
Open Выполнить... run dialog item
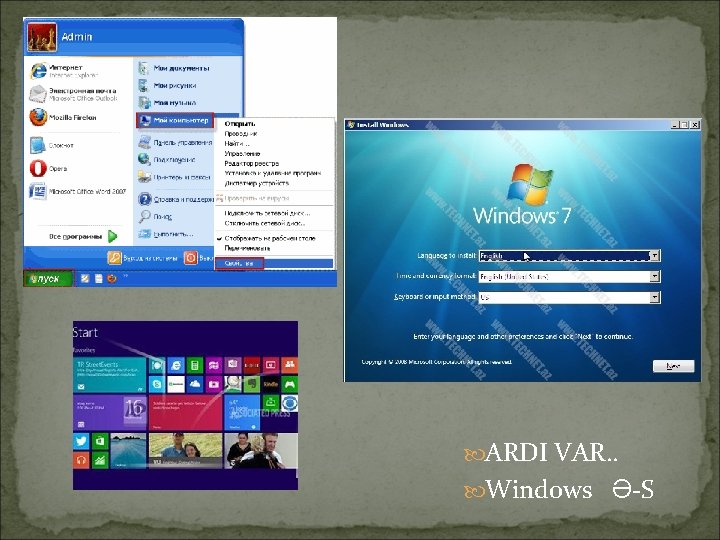[166, 234]
